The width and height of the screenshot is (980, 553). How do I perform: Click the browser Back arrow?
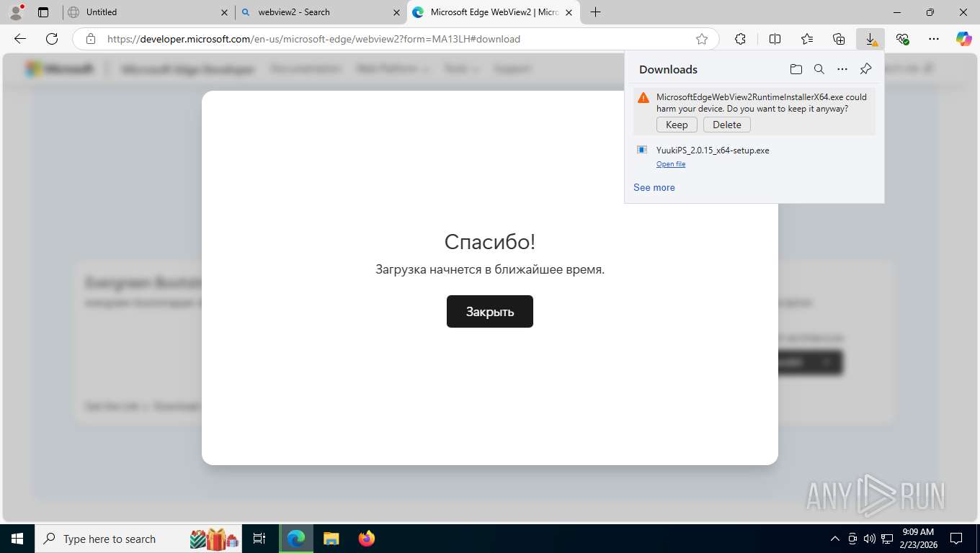click(20, 39)
